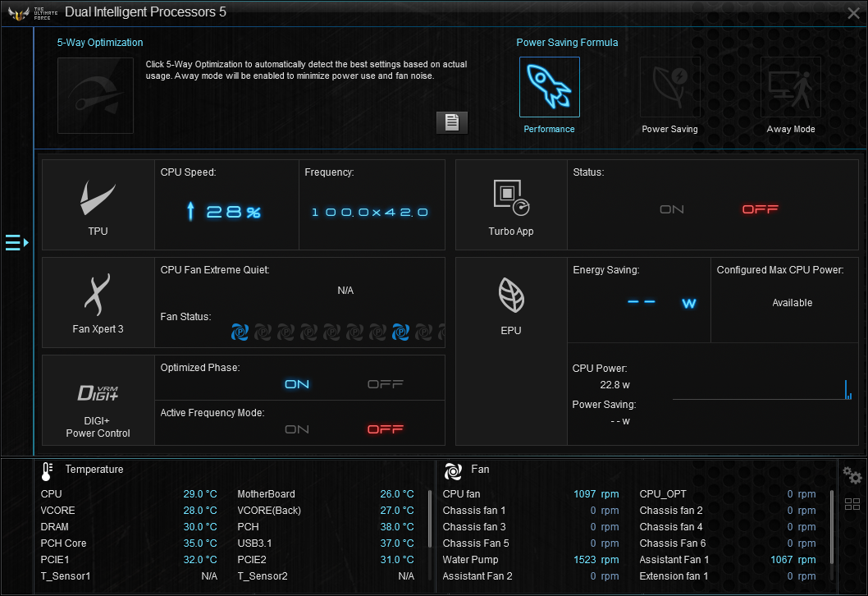The image size is (868, 596).
Task: Open the Turbo App panel
Action: pyautogui.click(x=511, y=205)
